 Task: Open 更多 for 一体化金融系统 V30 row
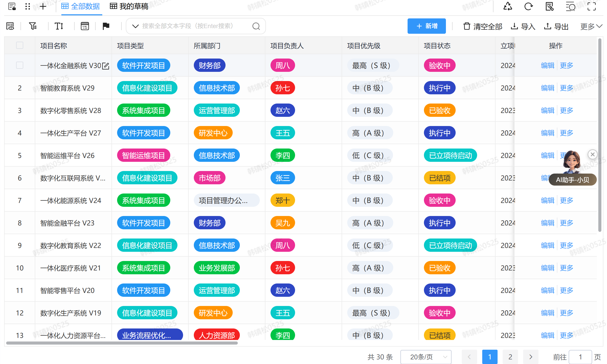pos(566,65)
